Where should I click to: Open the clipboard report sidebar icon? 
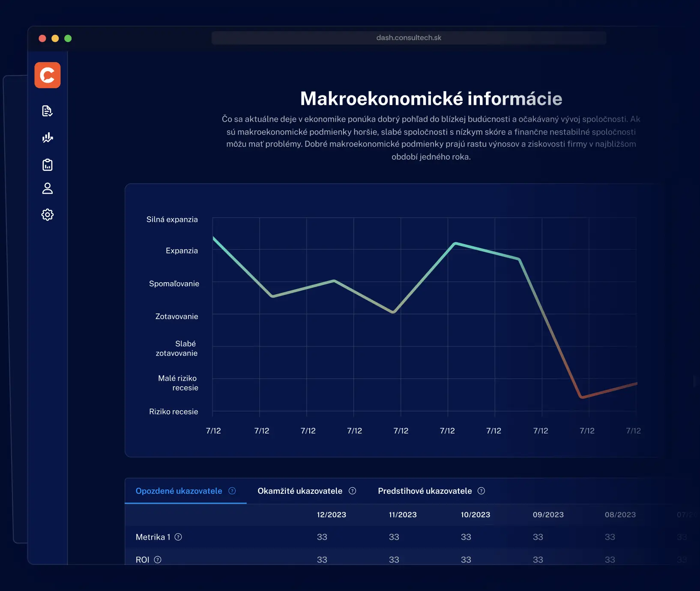(48, 165)
